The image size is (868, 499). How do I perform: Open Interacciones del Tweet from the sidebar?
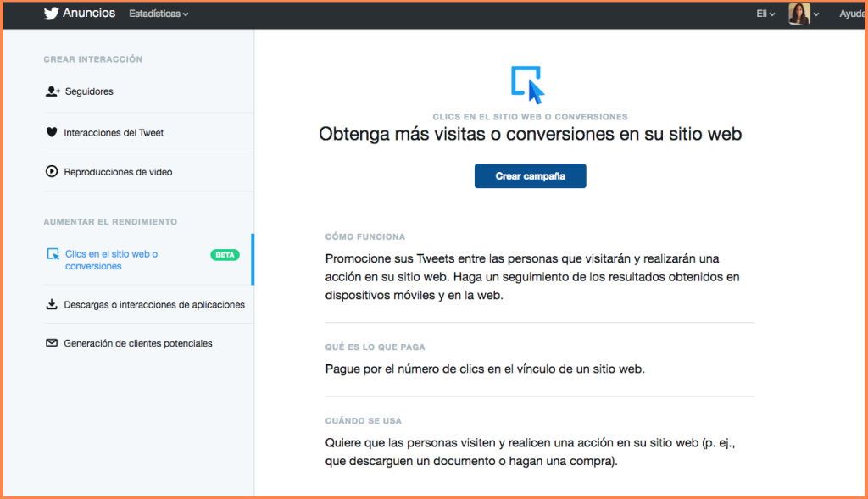point(115,132)
